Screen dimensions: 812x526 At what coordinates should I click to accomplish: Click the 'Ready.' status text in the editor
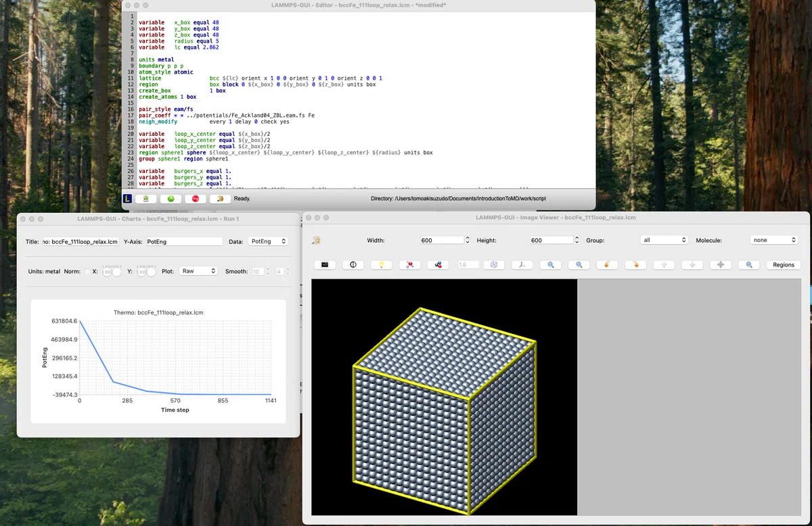point(242,199)
